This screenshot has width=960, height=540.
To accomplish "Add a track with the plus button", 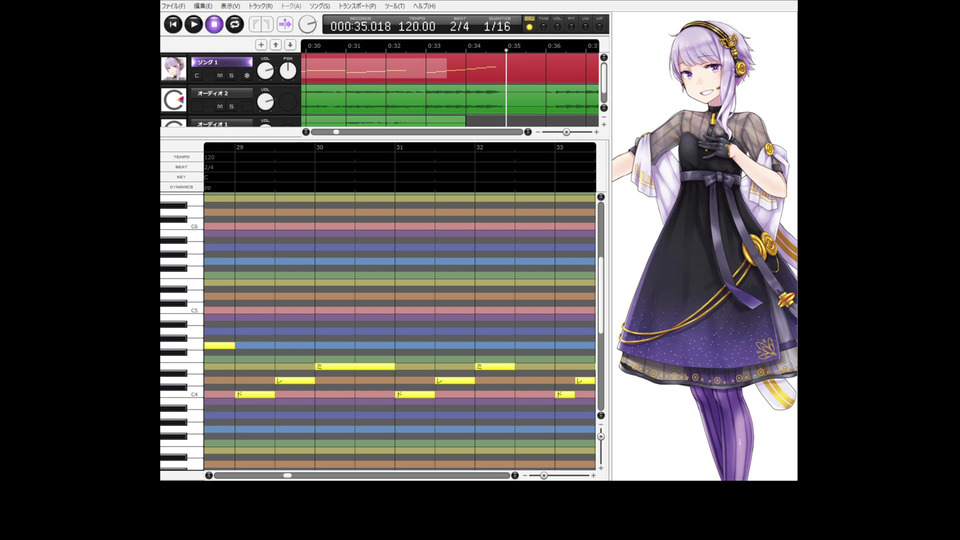I will [261, 45].
